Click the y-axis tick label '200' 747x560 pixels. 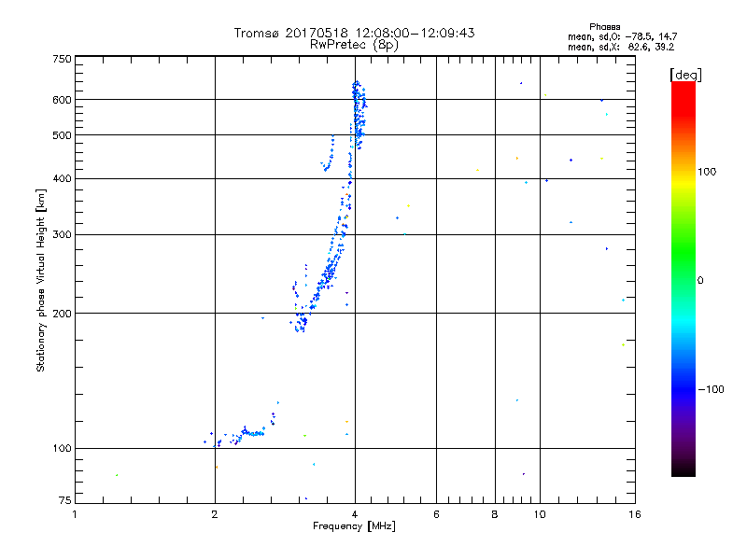point(62,314)
